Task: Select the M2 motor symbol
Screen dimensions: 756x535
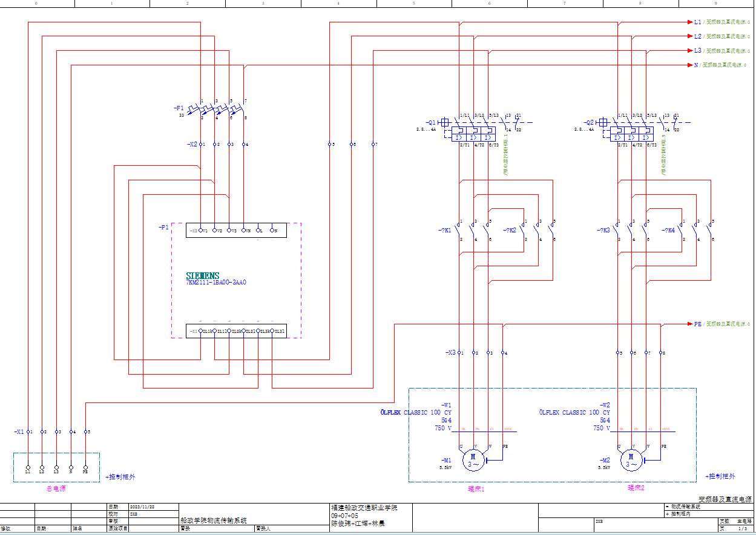Action: 631,461
